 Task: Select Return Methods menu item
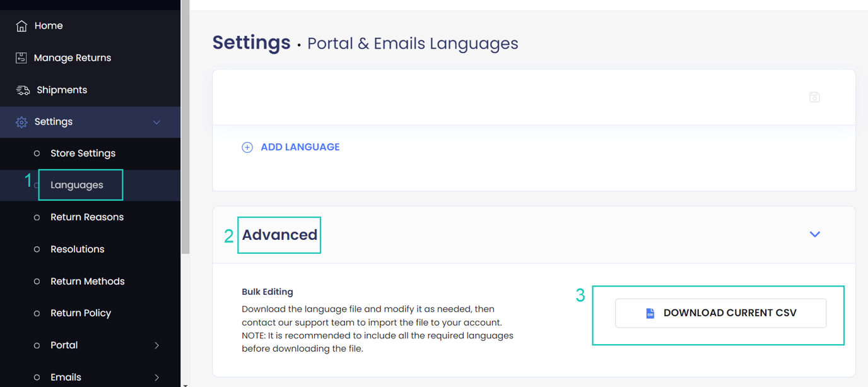[88, 282]
